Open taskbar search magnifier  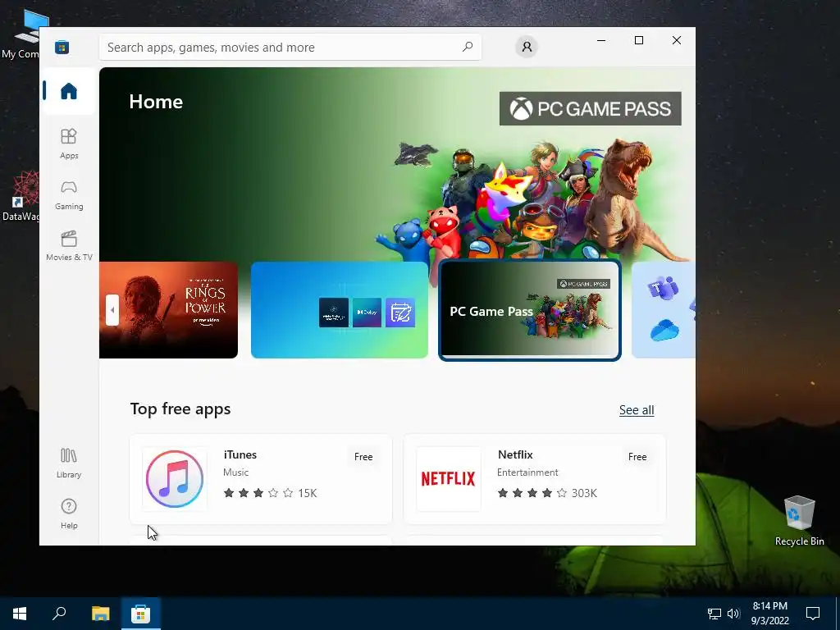(x=59, y=614)
